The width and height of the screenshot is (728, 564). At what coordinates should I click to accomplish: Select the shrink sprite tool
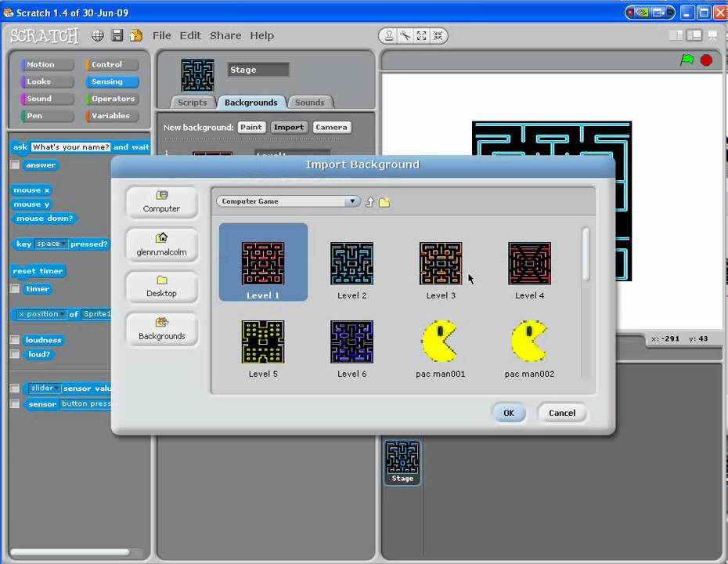438,36
